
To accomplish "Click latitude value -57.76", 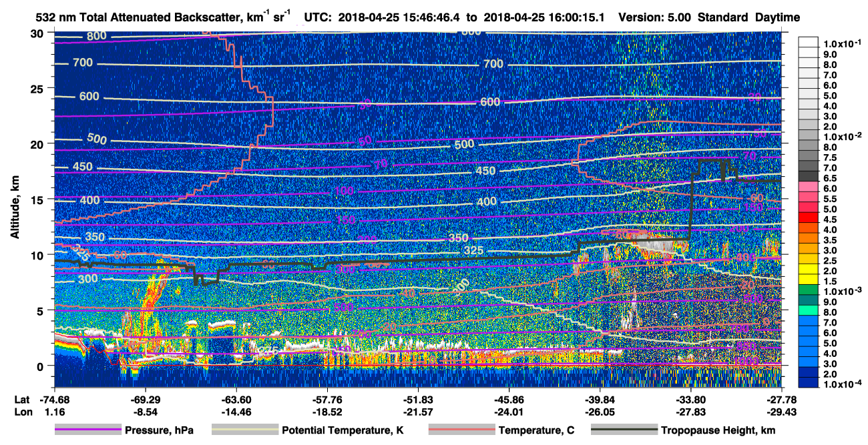I will tap(327, 400).
